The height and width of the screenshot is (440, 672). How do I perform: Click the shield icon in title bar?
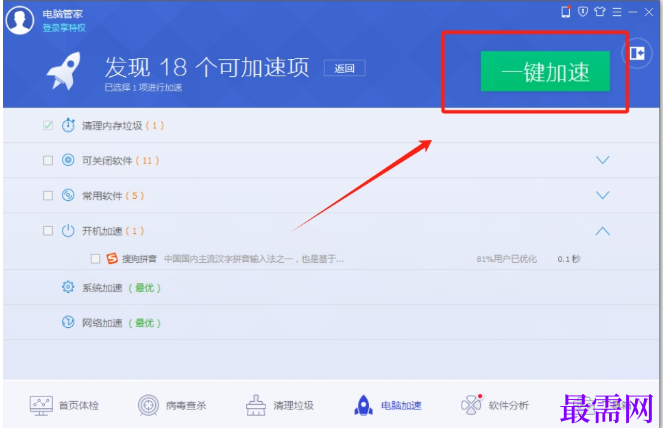583,12
